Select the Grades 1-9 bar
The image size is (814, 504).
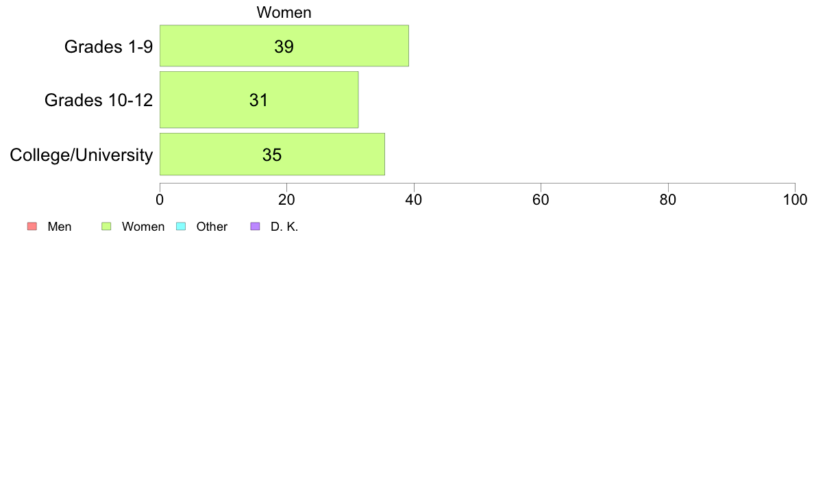pyautogui.click(x=284, y=46)
